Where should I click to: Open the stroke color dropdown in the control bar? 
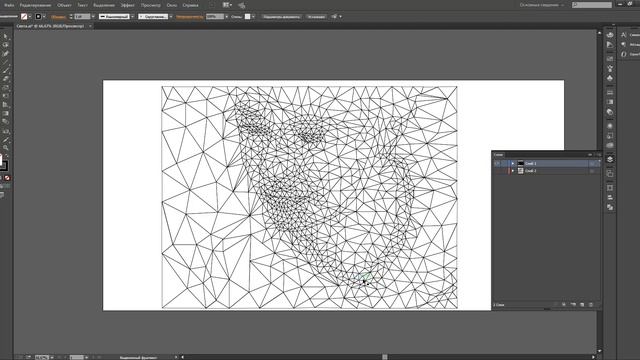44,17
